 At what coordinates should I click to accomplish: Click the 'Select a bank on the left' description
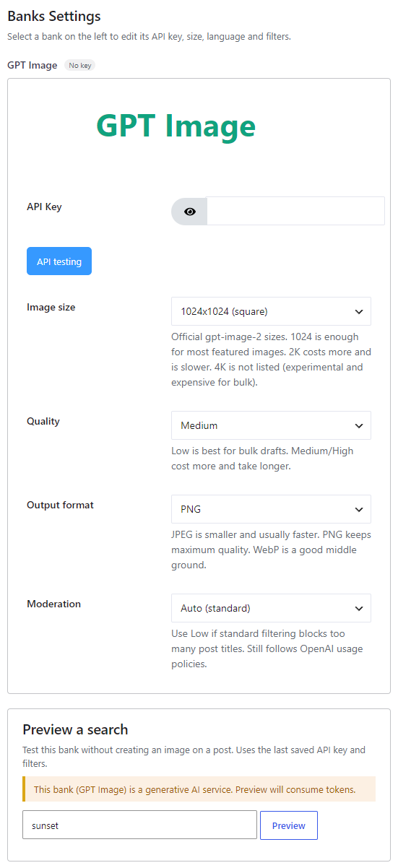[x=149, y=36]
